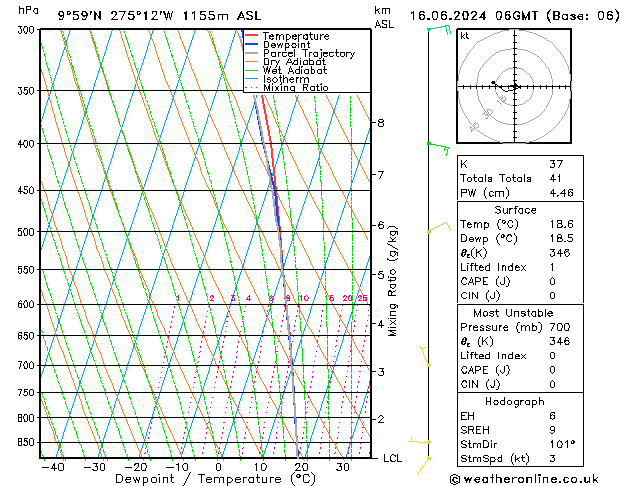This screenshot has height=486, width=629.
Task: Click the wind barb at 300 hPa
Action: point(436,31)
